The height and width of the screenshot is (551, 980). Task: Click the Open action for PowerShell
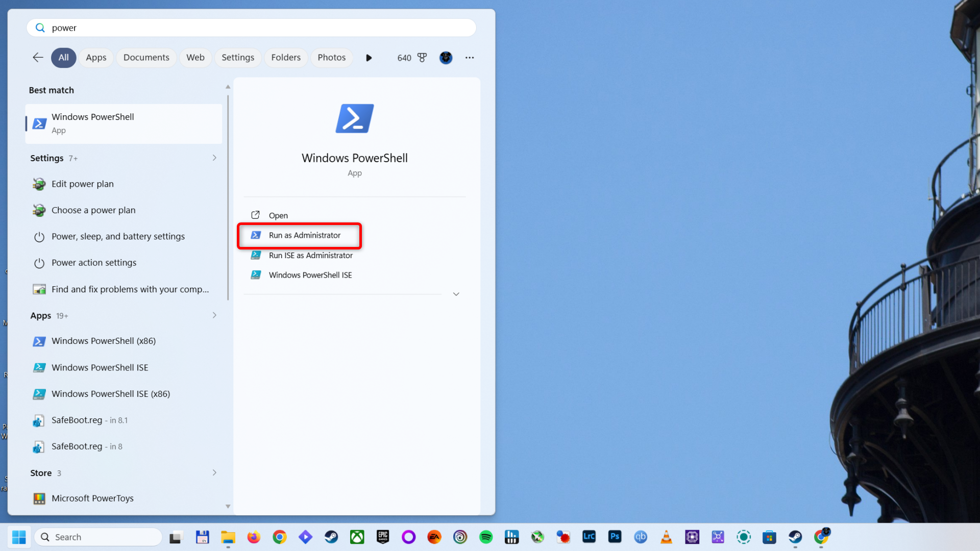(278, 215)
